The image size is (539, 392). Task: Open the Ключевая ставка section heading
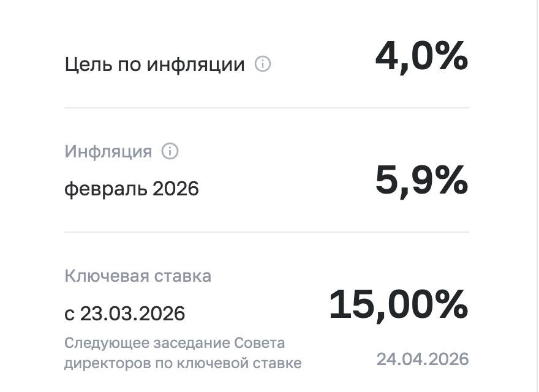point(137,276)
